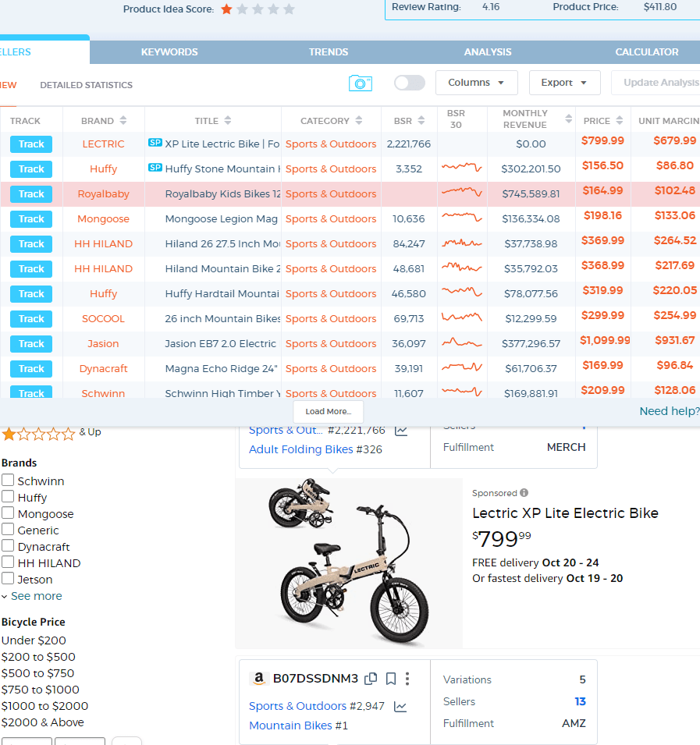Image resolution: width=700 pixels, height=745 pixels.
Task: Click the camera screenshot icon
Action: click(x=360, y=83)
